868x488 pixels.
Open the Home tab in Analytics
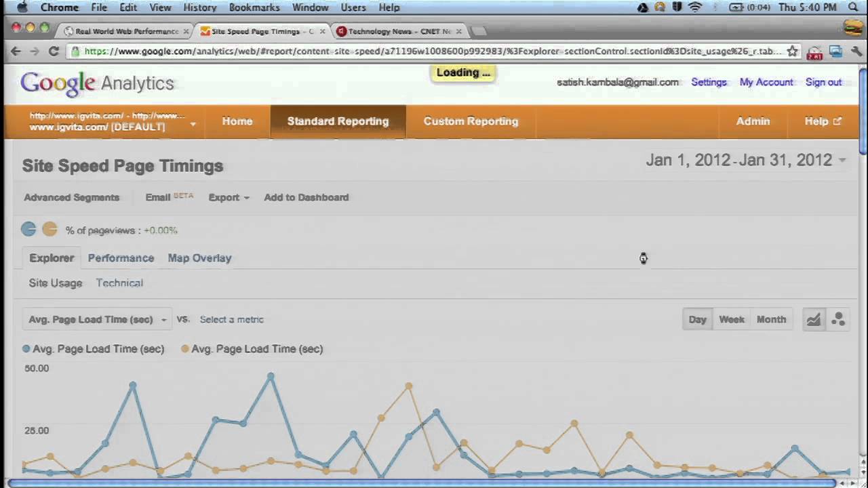click(237, 121)
